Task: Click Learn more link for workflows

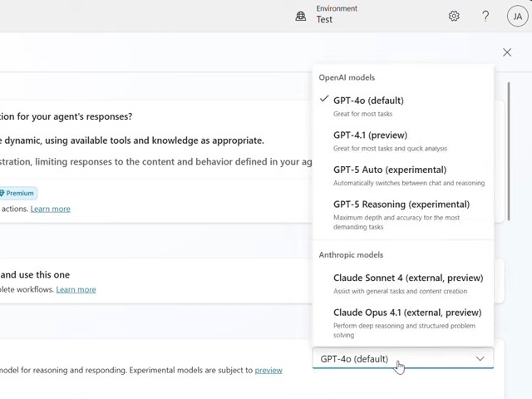Action: click(x=76, y=289)
